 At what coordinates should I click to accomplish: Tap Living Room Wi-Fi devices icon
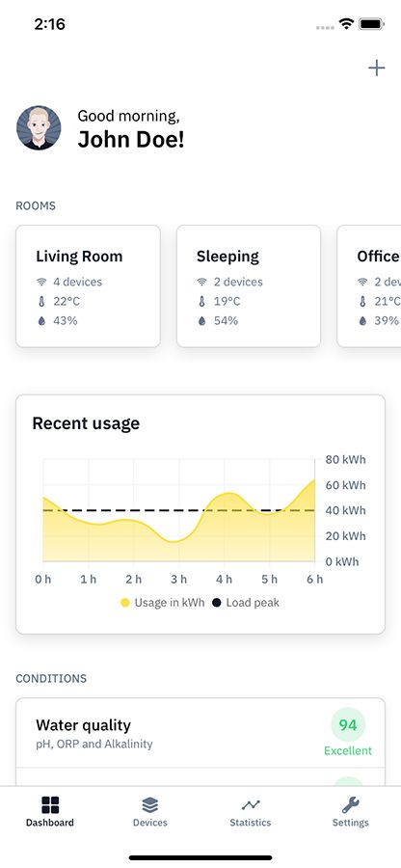coord(41,282)
